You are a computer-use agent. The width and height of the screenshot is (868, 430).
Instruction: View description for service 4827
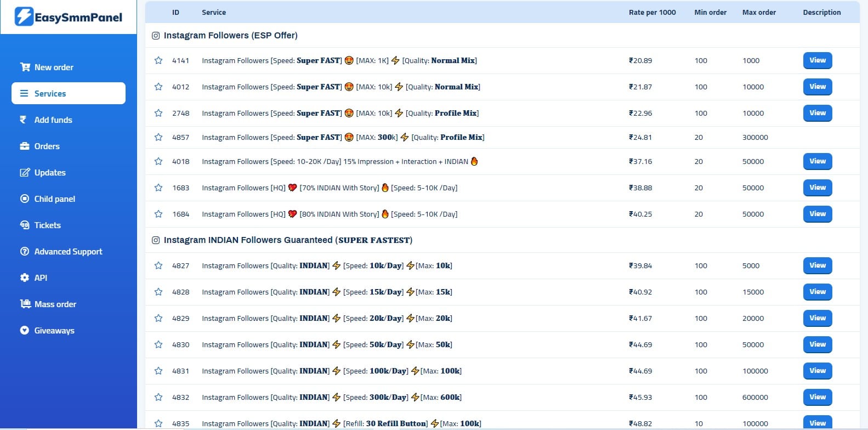click(x=817, y=265)
